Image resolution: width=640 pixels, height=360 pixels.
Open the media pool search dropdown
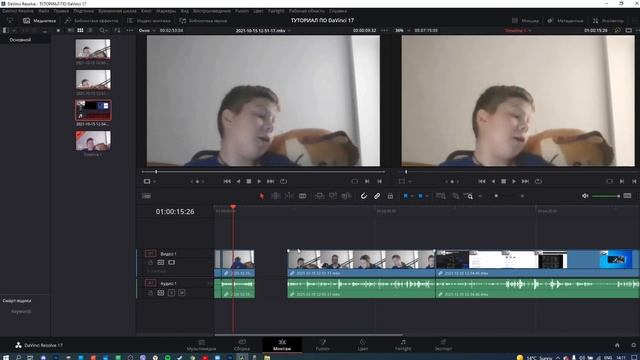point(103,31)
